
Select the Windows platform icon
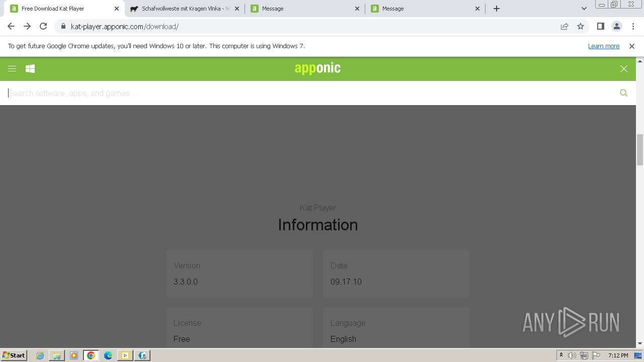click(x=30, y=69)
